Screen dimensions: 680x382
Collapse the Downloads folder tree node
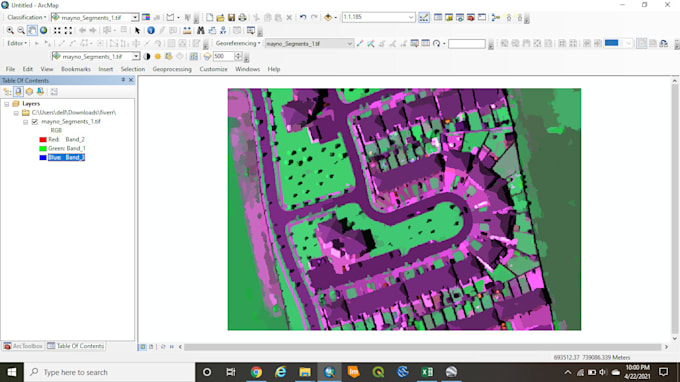pos(16,113)
